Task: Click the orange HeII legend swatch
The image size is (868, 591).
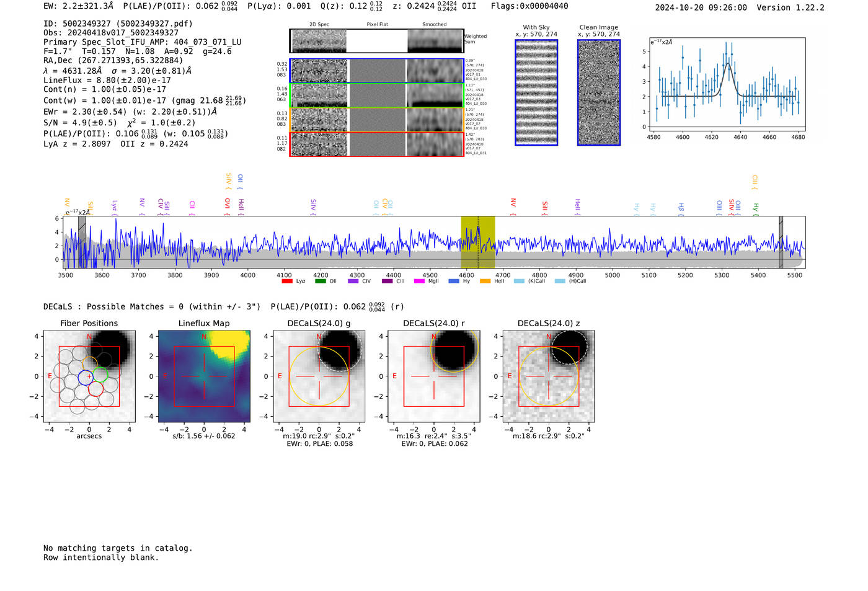Action: 485,281
